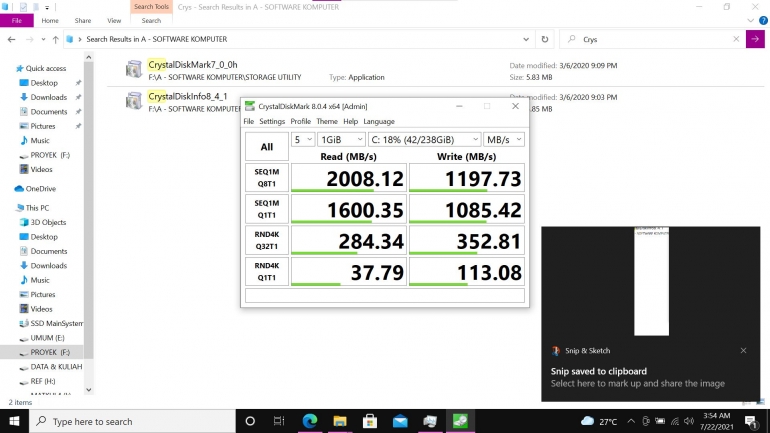Viewport: 770px width, 433px height.
Task: Open the Action Center notification icon
Action: tap(751, 421)
